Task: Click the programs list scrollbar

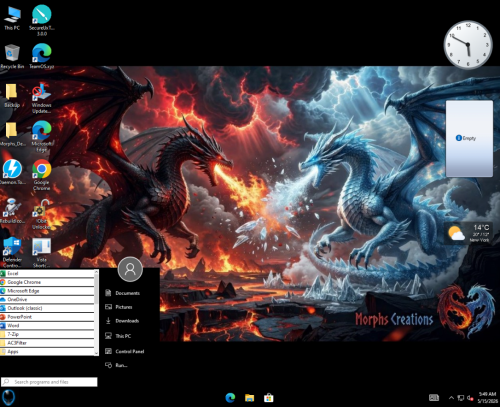Action: point(97,312)
